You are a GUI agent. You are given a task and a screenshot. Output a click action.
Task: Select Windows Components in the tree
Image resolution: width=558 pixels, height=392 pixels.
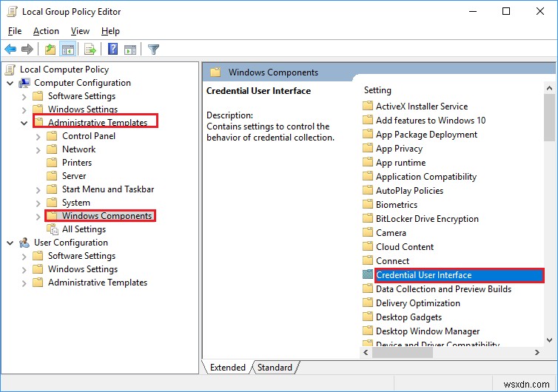click(x=107, y=216)
